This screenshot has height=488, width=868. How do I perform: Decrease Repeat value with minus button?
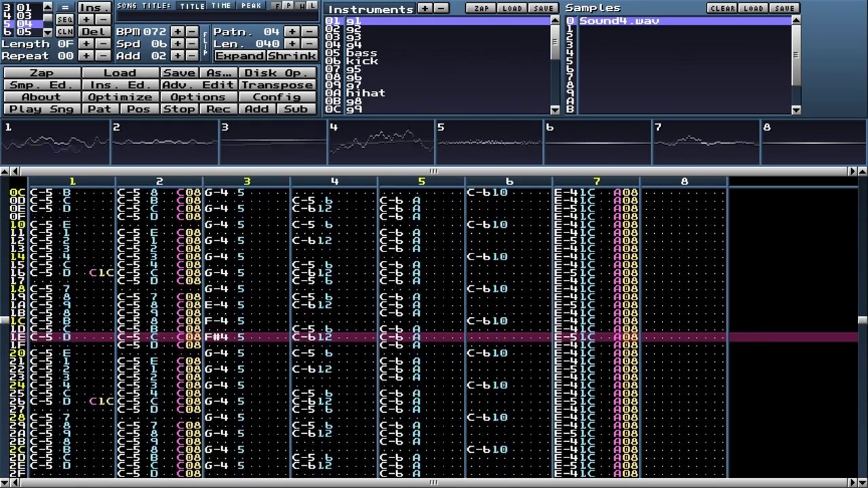click(102, 56)
